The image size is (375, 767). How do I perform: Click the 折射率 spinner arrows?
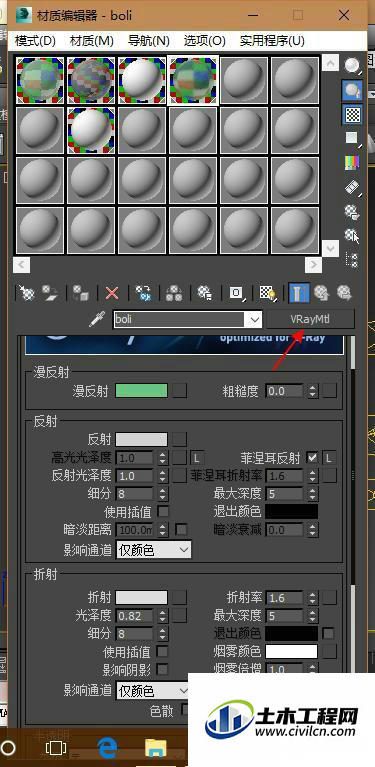click(313, 597)
